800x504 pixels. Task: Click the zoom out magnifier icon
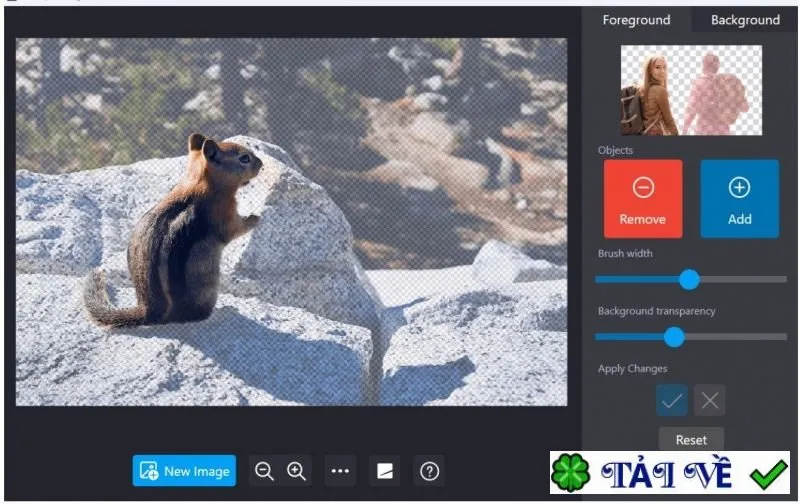click(x=264, y=471)
